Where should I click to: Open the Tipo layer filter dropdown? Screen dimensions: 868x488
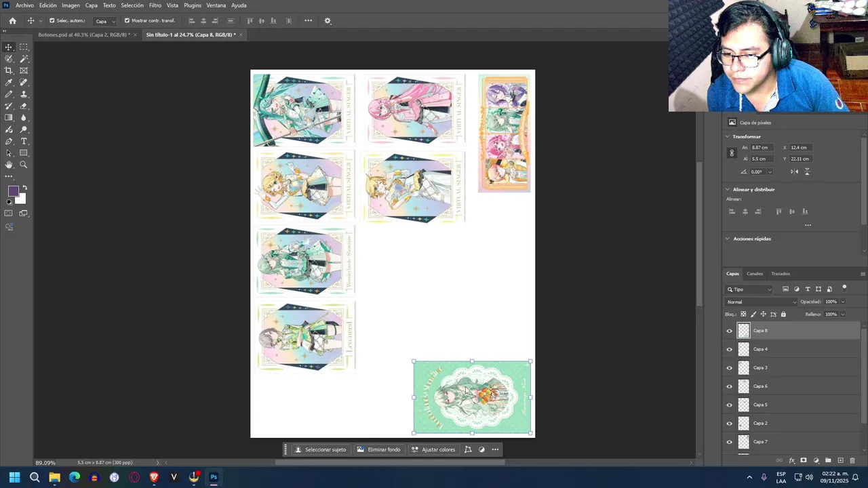point(749,289)
